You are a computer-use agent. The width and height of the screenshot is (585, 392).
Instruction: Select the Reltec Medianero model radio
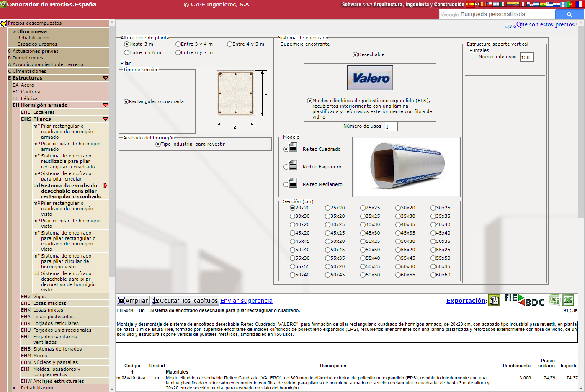[286, 184]
